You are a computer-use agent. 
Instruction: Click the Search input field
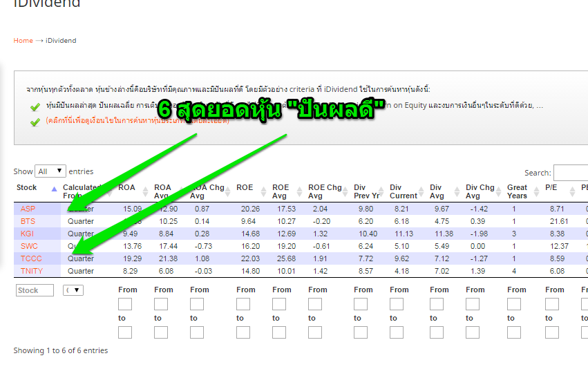click(x=571, y=173)
